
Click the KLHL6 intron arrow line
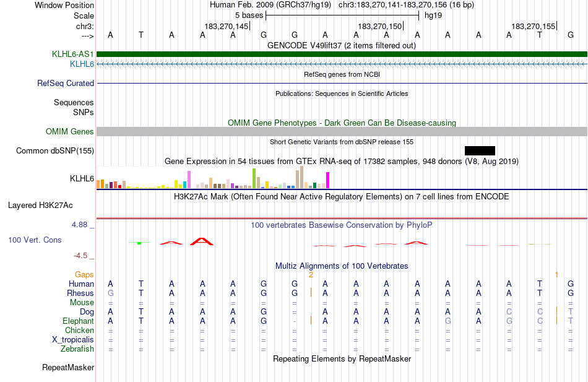pos(342,64)
